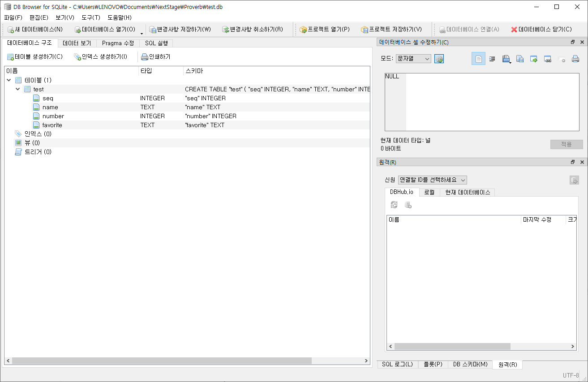Click the set NULL icon in cell editor
The height and width of the screenshot is (382, 588).
[562, 59]
